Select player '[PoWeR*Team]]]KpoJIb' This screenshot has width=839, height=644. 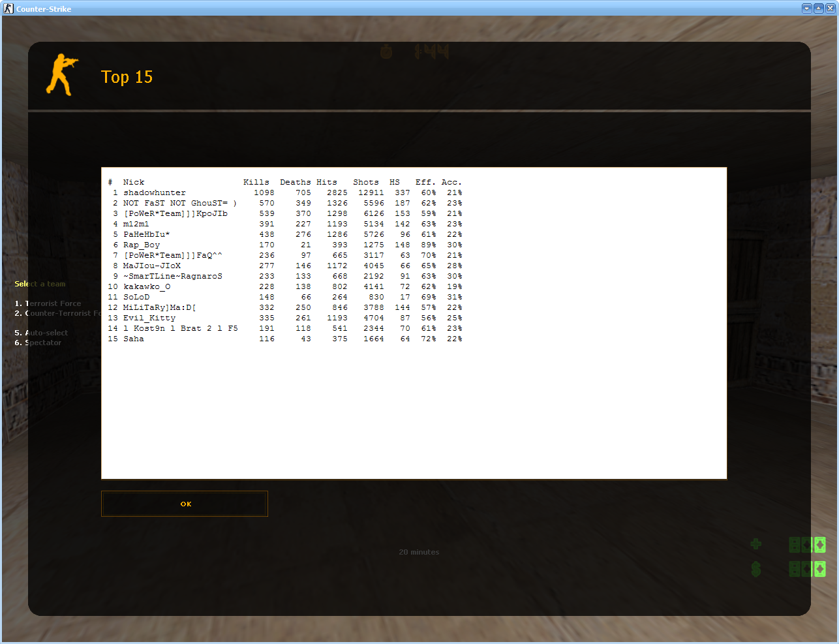[x=175, y=213]
